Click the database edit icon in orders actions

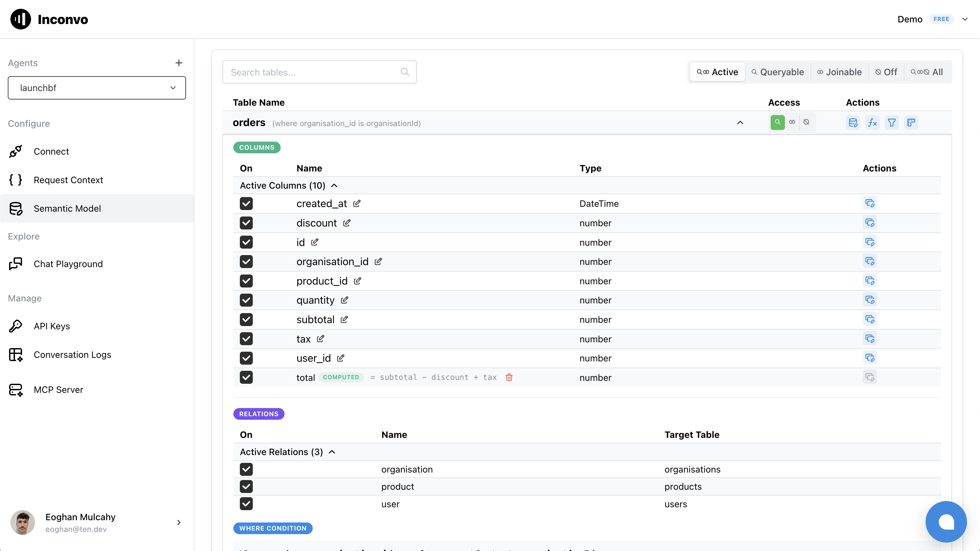pyautogui.click(x=853, y=123)
